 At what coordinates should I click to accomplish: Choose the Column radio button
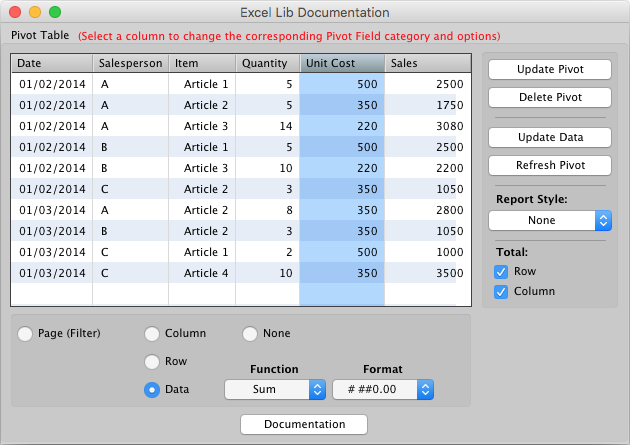[x=152, y=334]
